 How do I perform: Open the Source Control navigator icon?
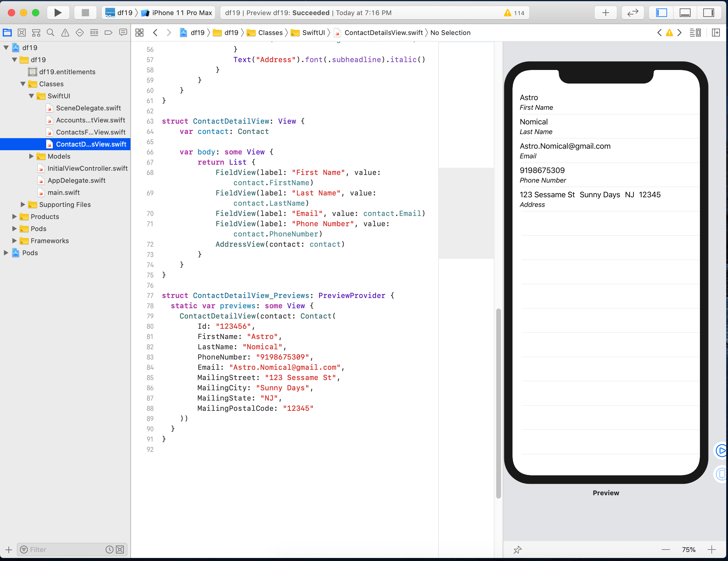(x=22, y=33)
